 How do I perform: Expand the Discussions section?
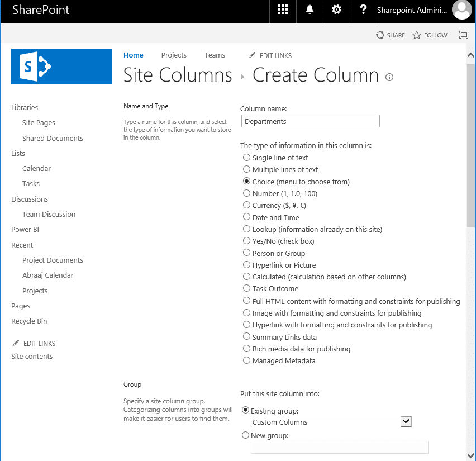[x=29, y=199]
